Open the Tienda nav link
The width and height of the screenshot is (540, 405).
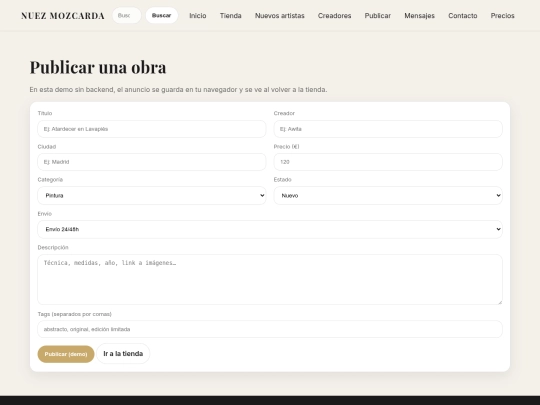[x=231, y=16]
